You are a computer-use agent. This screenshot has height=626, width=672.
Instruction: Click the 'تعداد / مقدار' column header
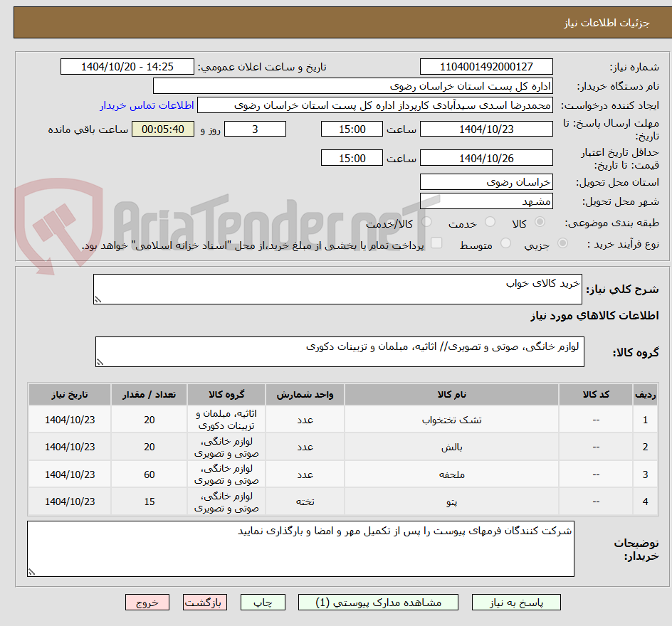149,394
